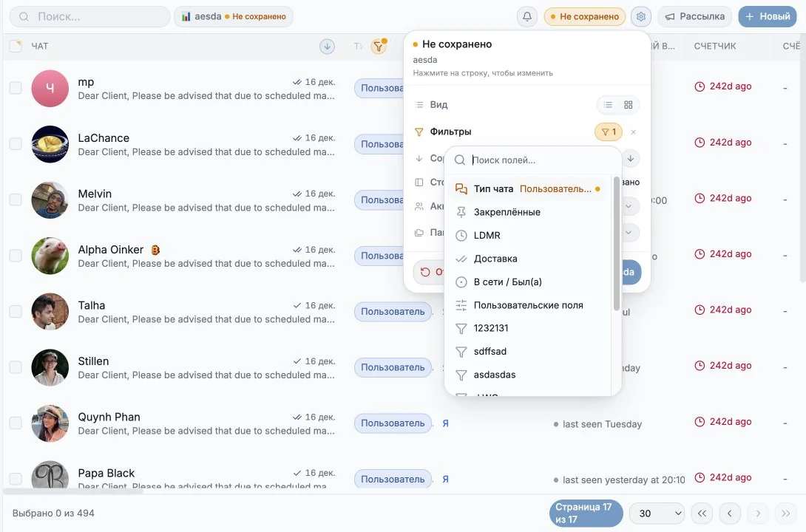
Task: Click the Не сохранено status button
Action: tap(584, 16)
